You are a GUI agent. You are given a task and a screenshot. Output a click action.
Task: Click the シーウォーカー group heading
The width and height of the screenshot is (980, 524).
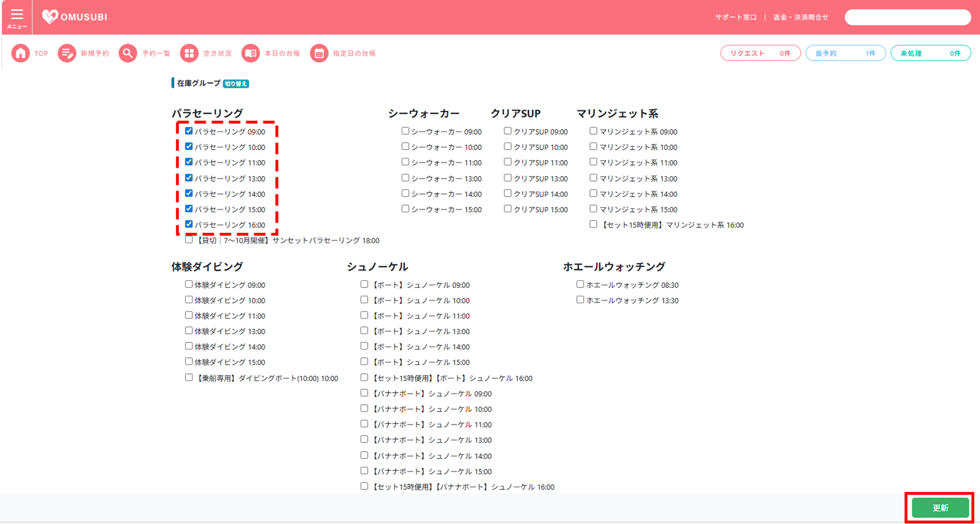[424, 114]
